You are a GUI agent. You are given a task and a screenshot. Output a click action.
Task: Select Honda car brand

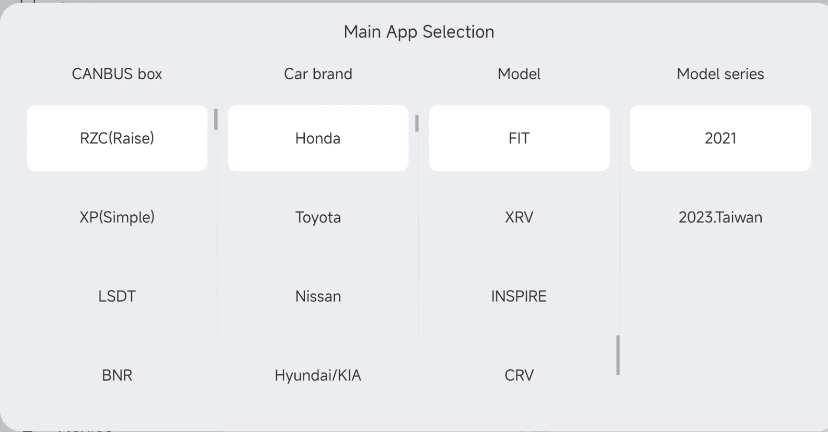coord(318,138)
